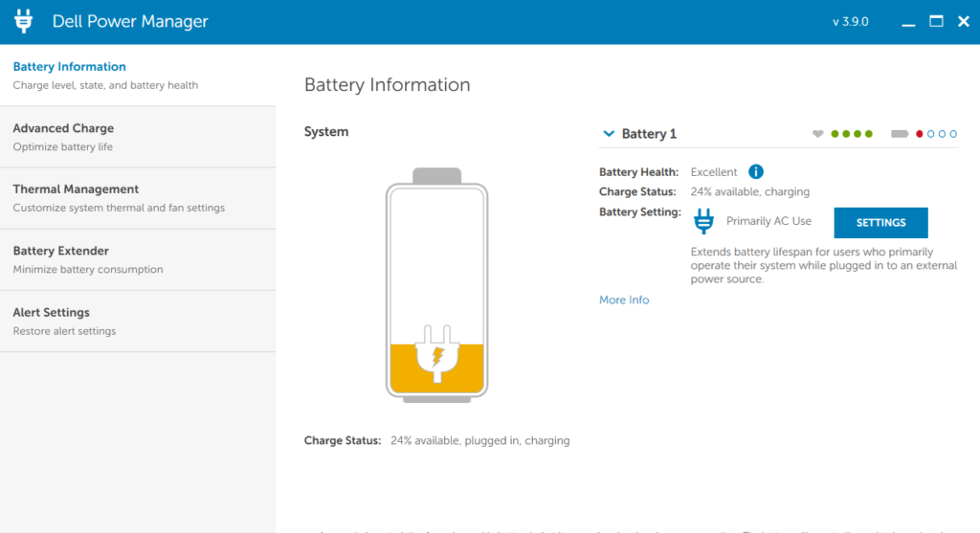The image size is (980, 533).
Task: Minimize the Dell Power Manager window
Action: tap(908, 21)
